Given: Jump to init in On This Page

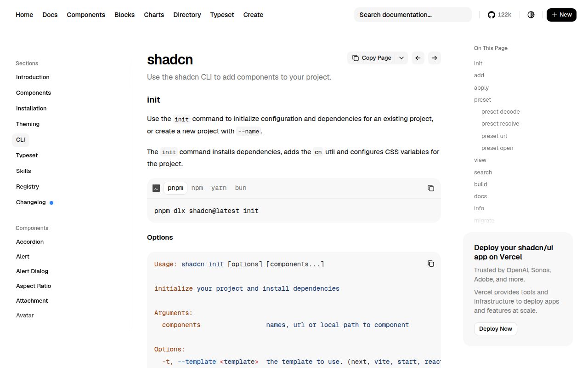Looking at the screenshot, I should (x=478, y=63).
